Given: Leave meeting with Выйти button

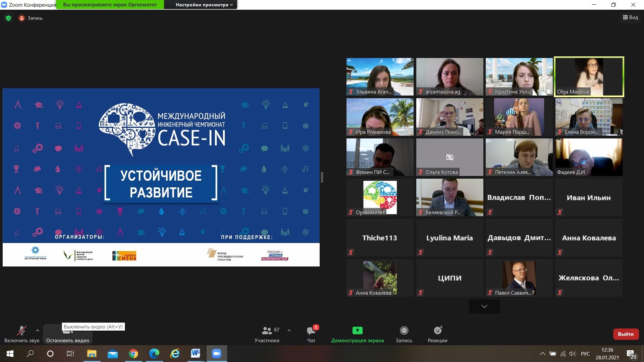Looking at the screenshot, I should pyautogui.click(x=626, y=334).
